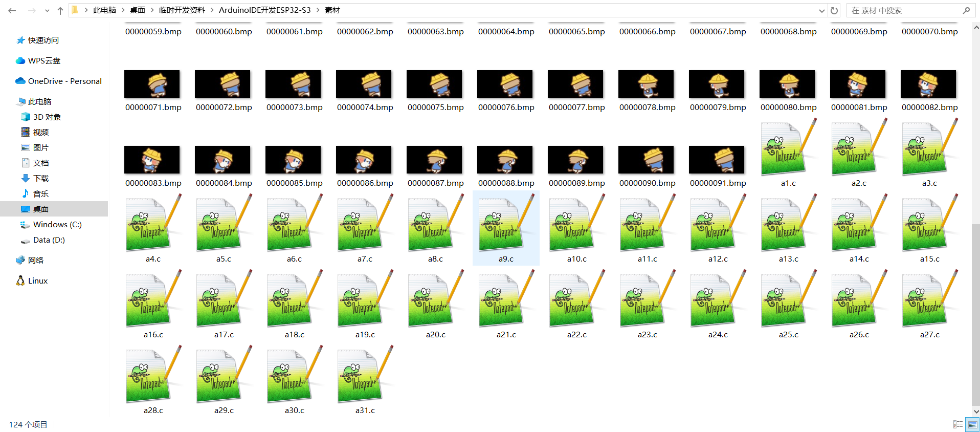Viewport: 980px width, 432px height.
Task: Click the OneDrive cloud icon
Action: coord(20,81)
